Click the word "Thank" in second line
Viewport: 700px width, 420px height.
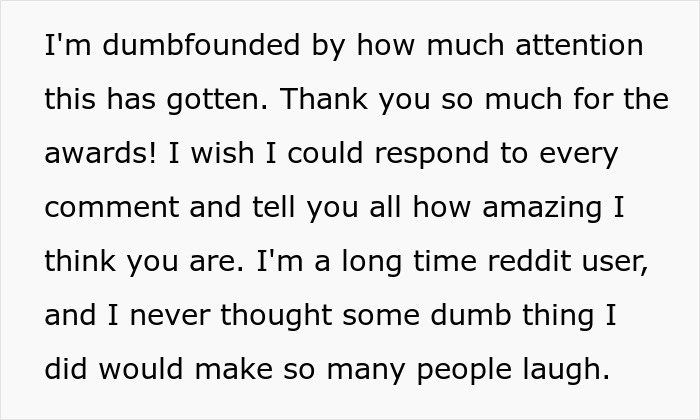324,99
